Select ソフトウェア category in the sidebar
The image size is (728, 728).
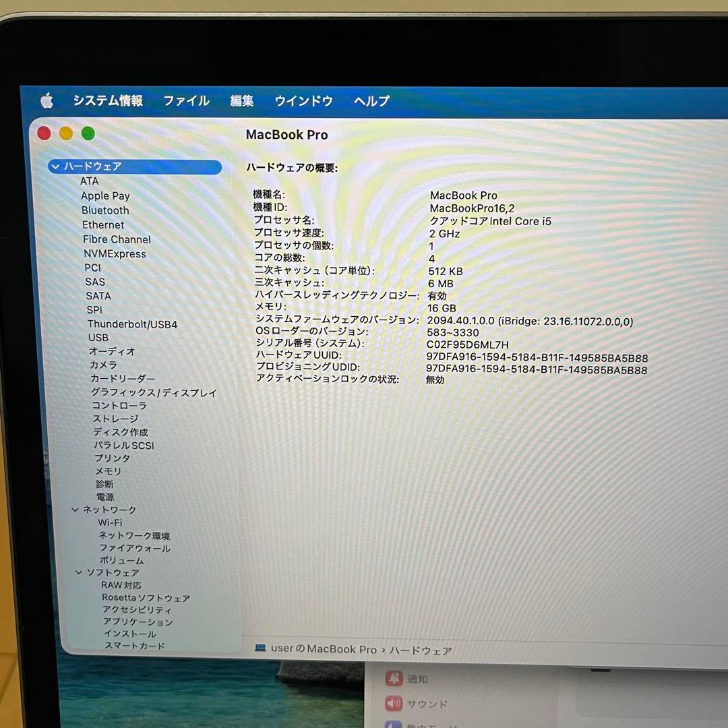coord(113,572)
